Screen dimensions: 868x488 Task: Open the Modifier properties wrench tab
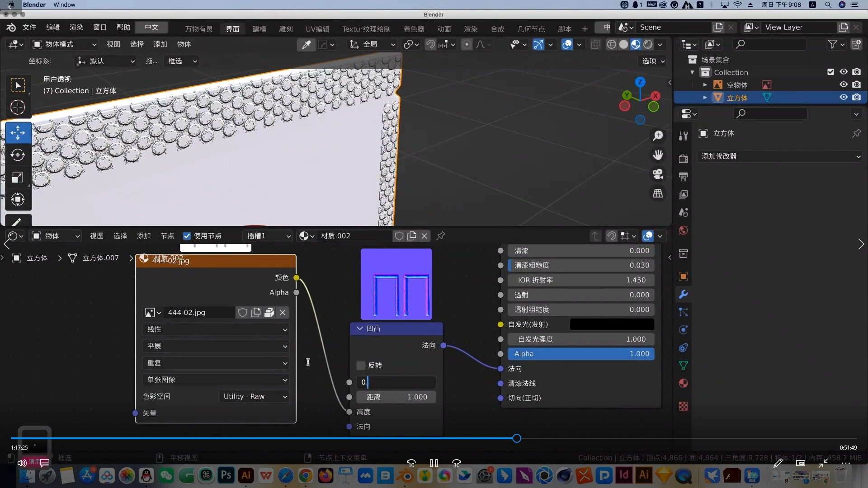click(x=684, y=294)
